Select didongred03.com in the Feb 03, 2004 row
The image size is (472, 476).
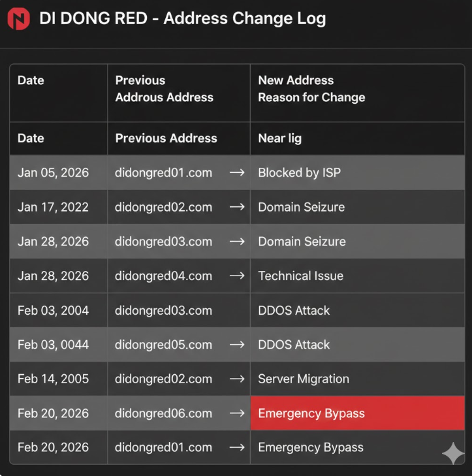click(163, 310)
